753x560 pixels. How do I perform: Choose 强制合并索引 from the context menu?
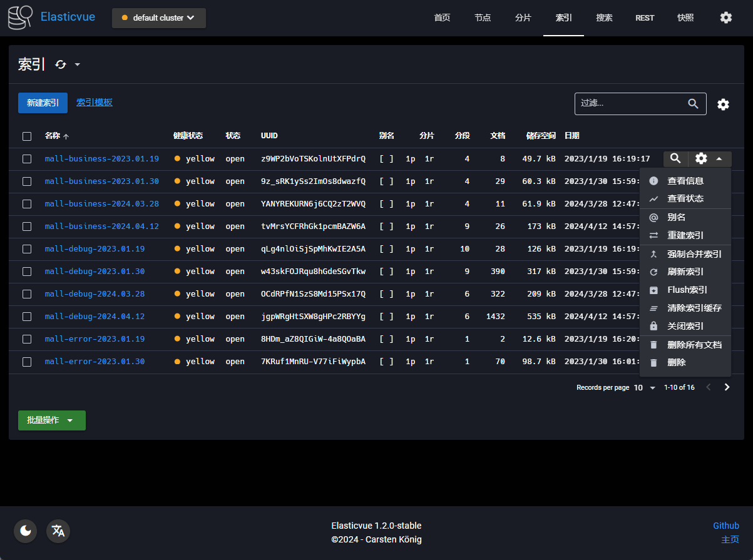(x=694, y=254)
